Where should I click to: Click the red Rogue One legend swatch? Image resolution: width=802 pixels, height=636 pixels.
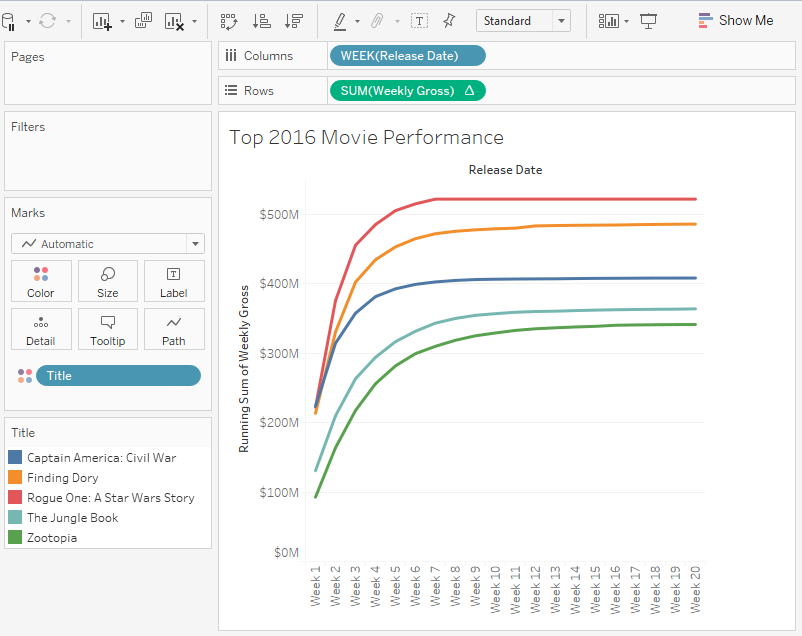pyautogui.click(x=15, y=498)
